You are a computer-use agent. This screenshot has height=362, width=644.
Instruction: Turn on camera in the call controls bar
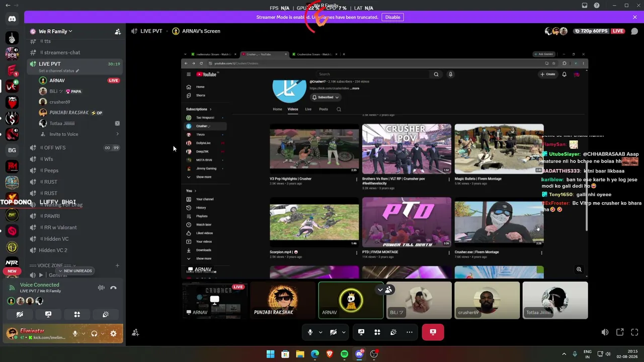point(333,332)
